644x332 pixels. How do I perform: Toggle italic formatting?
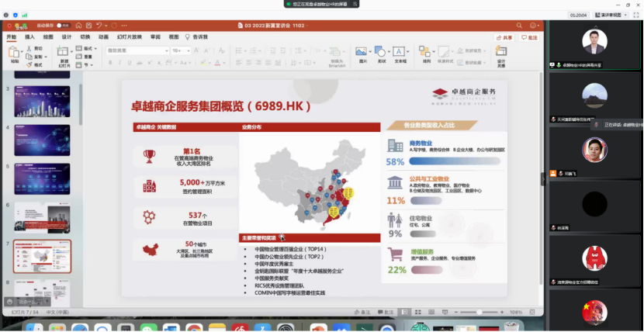click(119, 63)
